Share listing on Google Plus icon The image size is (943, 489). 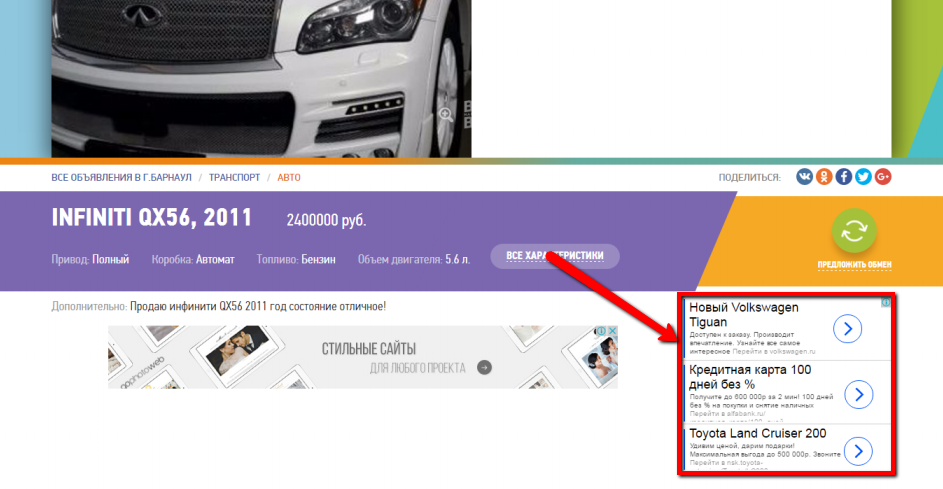[883, 176]
